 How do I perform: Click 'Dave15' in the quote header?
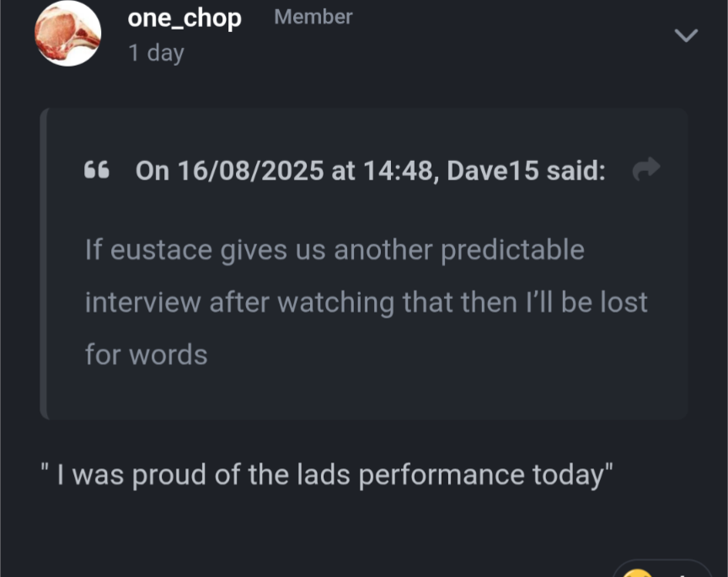(493, 170)
